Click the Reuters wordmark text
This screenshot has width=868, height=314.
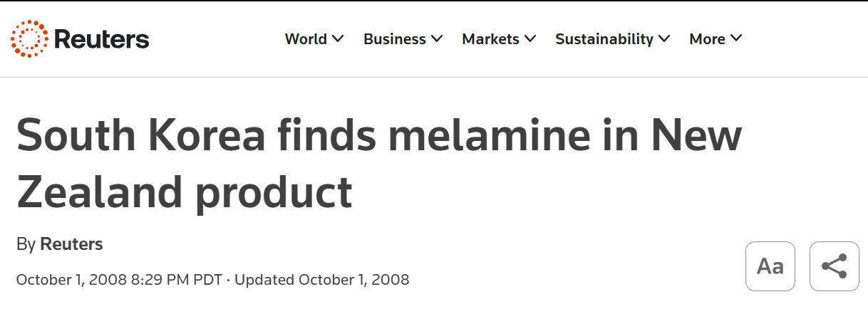tap(101, 39)
